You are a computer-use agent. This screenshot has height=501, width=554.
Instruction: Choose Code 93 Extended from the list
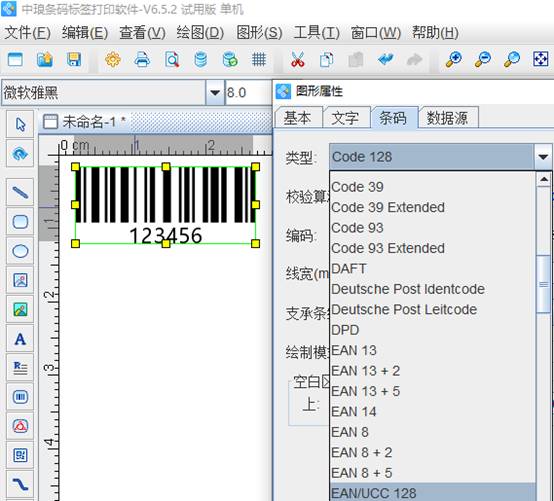pyautogui.click(x=433, y=248)
